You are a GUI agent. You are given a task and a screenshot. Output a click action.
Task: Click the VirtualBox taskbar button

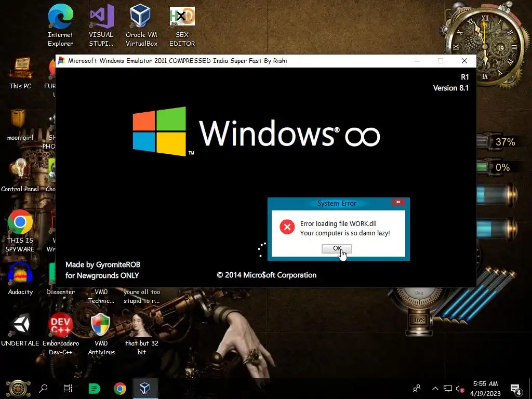coord(145,389)
